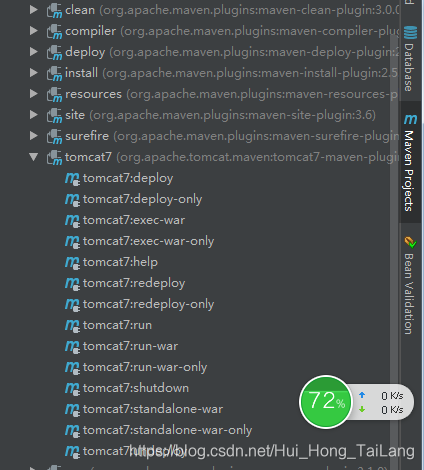Open the Bean Validation tool window tab
The height and width of the screenshot is (470, 424).
click(410, 286)
